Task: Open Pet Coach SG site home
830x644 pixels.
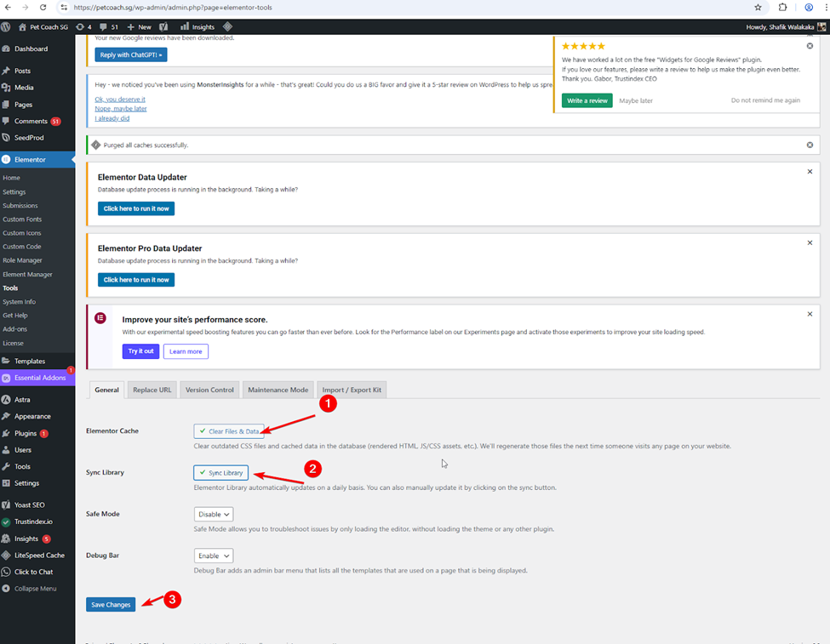Action: point(43,27)
